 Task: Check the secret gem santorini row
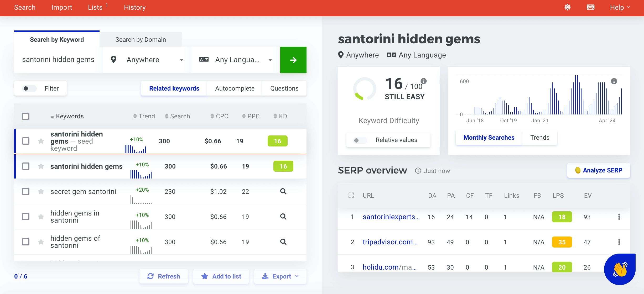click(26, 191)
